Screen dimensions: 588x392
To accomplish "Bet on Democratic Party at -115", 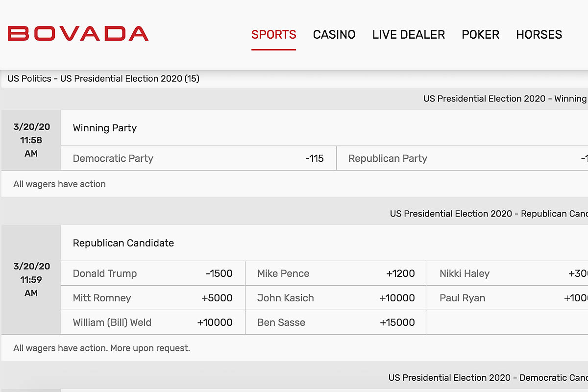I will tap(198, 158).
